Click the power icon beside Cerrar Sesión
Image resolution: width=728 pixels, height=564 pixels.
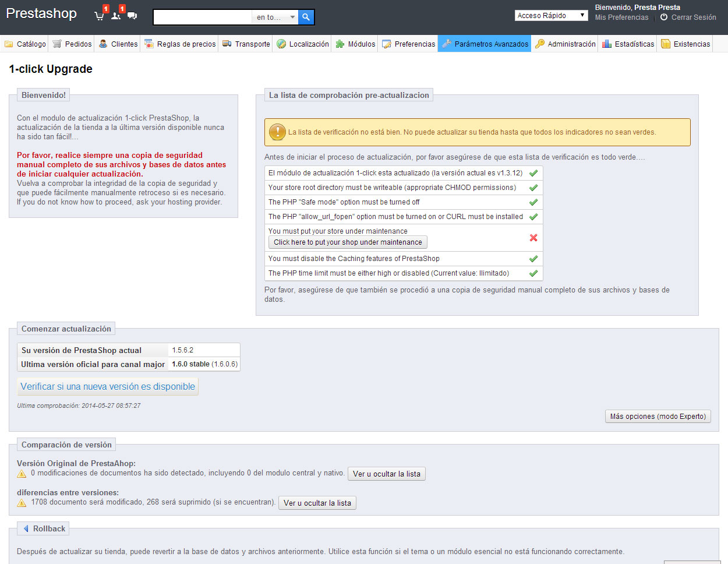tap(664, 17)
